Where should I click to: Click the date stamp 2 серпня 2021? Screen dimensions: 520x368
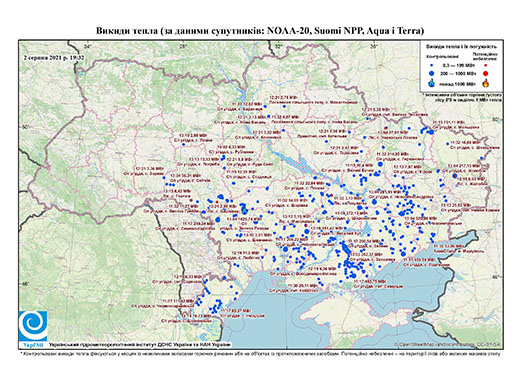[54, 57]
